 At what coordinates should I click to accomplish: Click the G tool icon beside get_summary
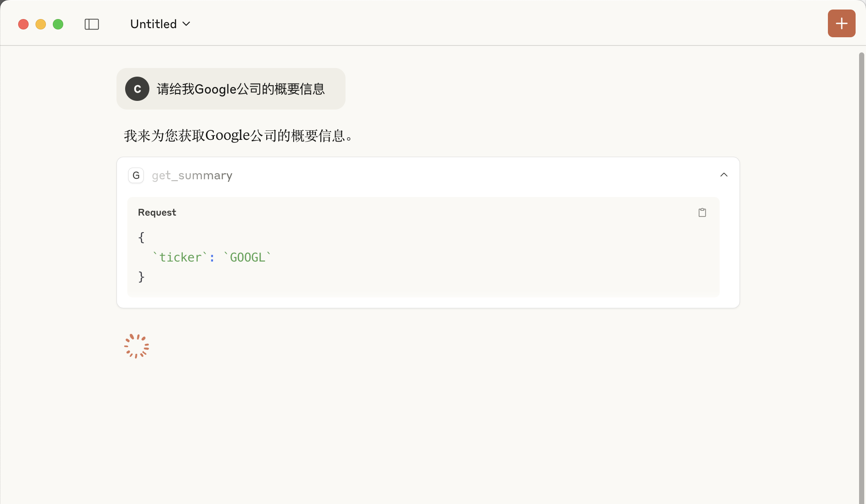(136, 175)
